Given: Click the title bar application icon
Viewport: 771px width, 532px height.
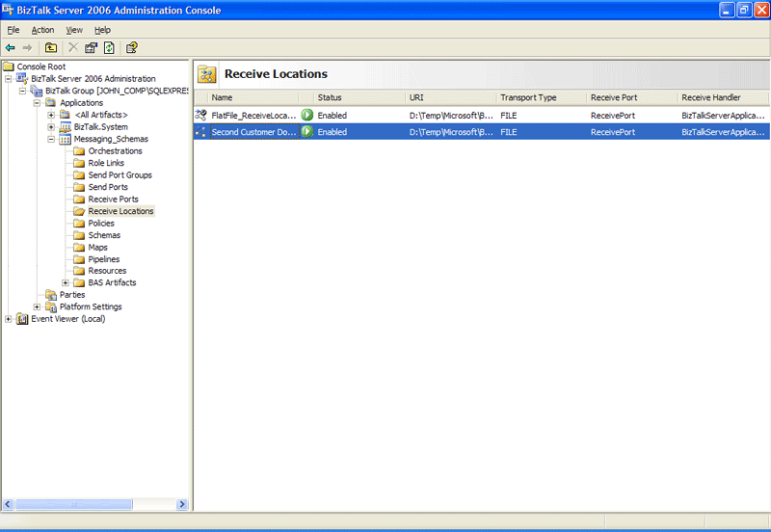Looking at the screenshot, I should (x=8, y=10).
